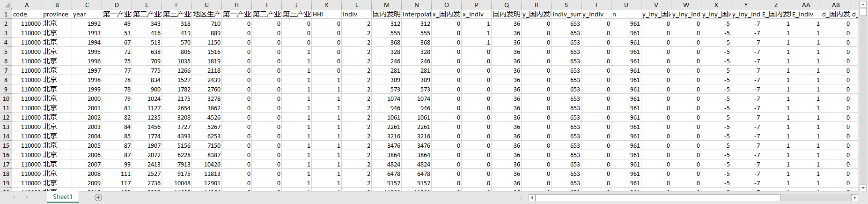Click the horizontal scrollbar right arrow
Screen dimensions: 868x204
click(854, 198)
